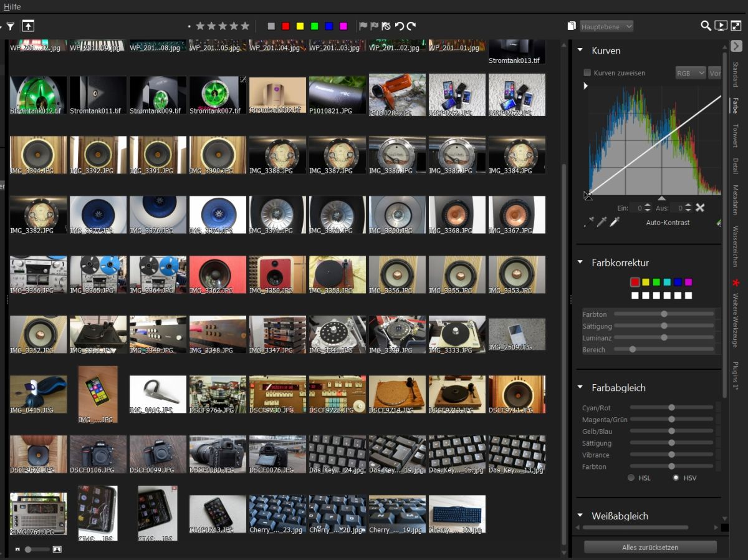748x560 pixels.
Task: Open the Plugins 1* side tab
Action: [736, 376]
